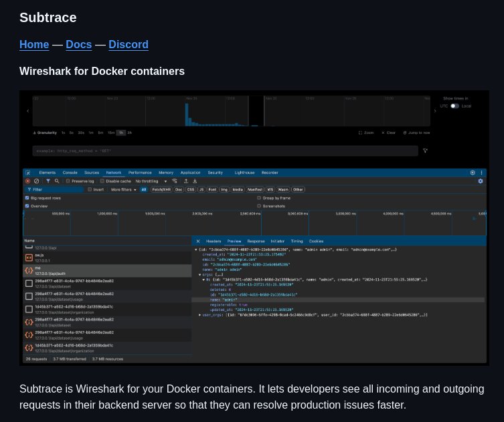Screen dimensions: 504x422
Task: Follow the Docs link
Action: (79, 44)
